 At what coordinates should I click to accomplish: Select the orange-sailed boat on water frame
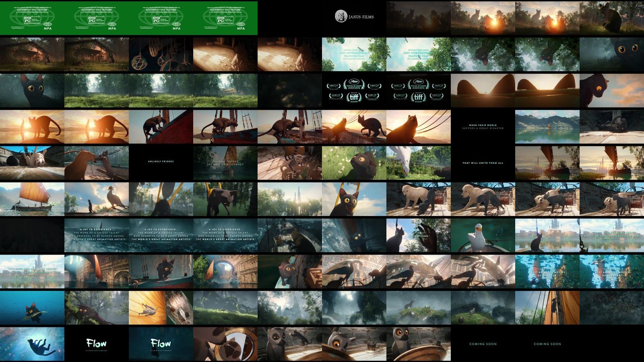click(x=32, y=199)
